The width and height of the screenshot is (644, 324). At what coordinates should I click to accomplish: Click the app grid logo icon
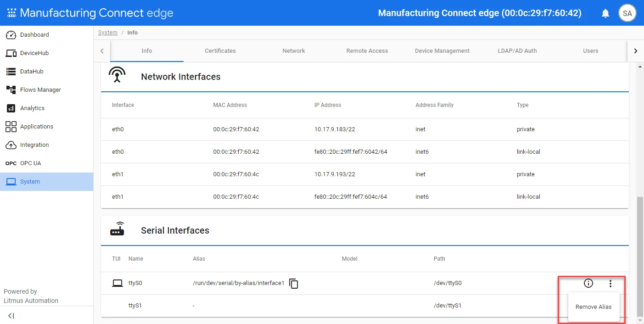(x=11, y=13)
